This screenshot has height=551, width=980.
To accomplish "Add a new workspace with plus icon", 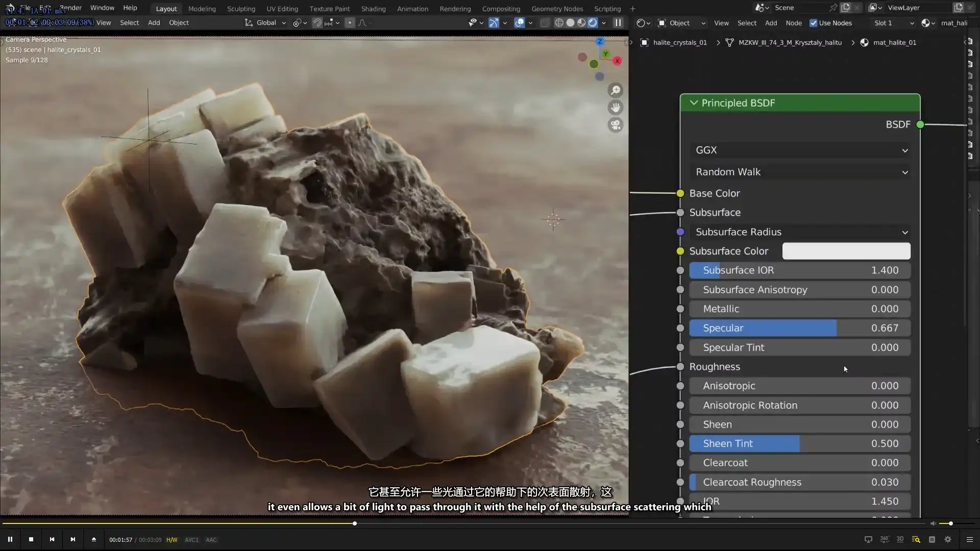I will point(632,9).
